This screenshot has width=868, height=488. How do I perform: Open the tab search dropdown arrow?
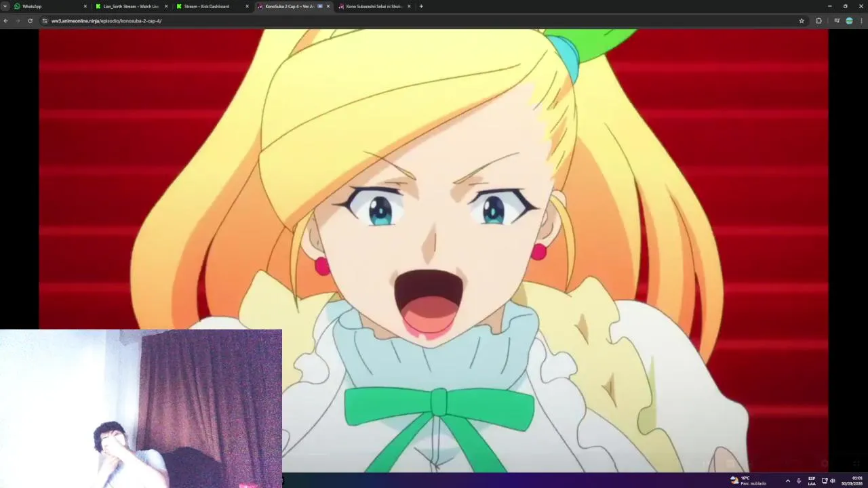point(5,6)
